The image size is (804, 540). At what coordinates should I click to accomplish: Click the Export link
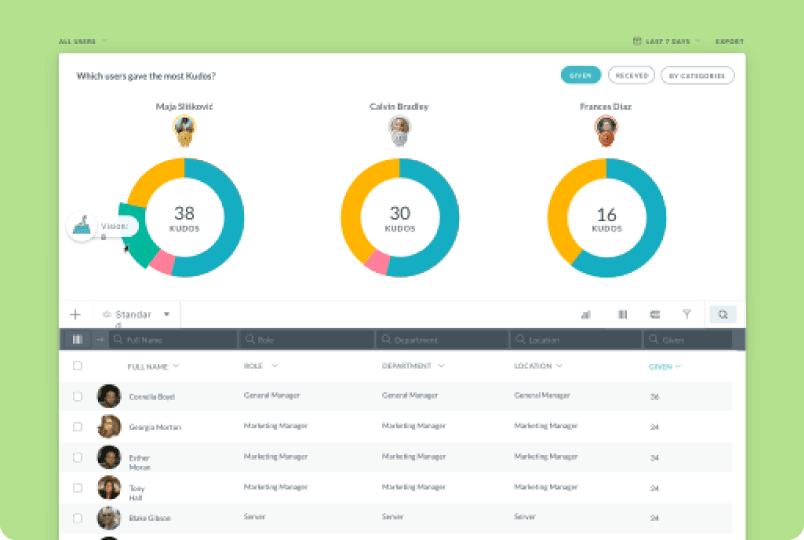[x=729, y=41]
